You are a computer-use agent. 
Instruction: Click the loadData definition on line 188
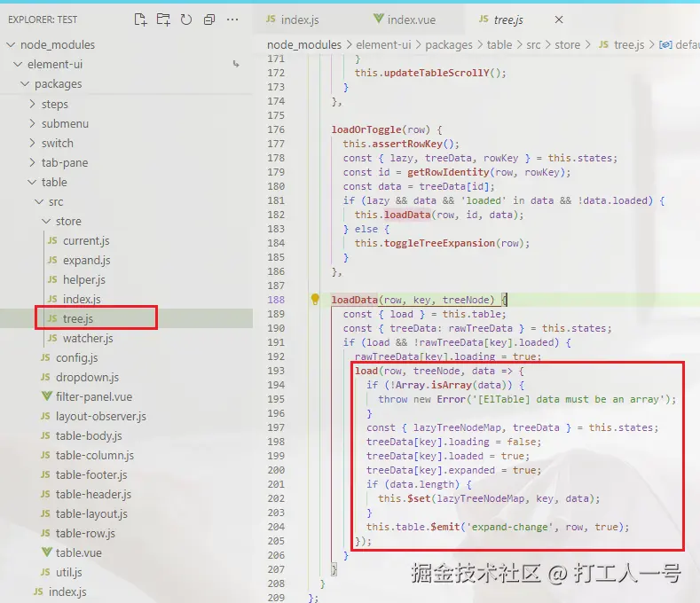(354, 300)
